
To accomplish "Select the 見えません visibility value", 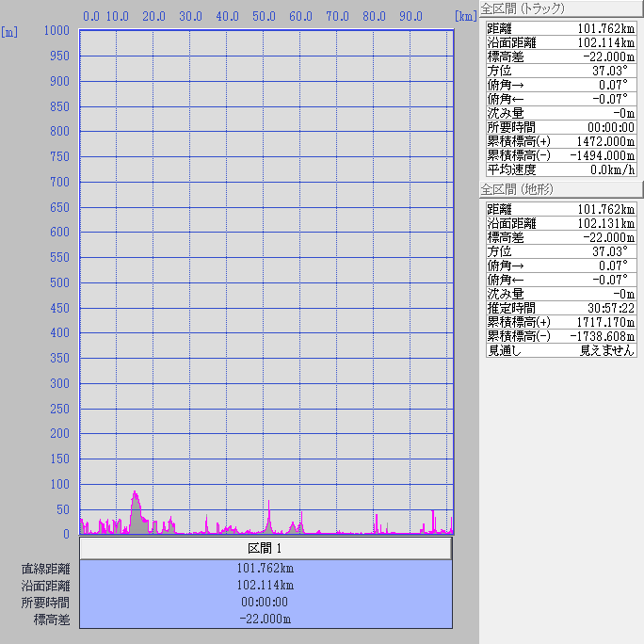I will point(607,350).
